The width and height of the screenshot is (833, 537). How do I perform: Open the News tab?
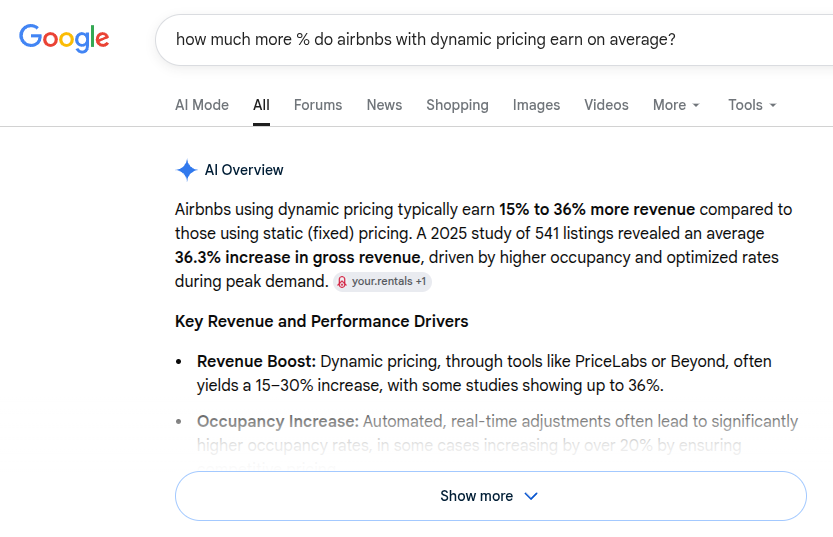pos(384,105)
